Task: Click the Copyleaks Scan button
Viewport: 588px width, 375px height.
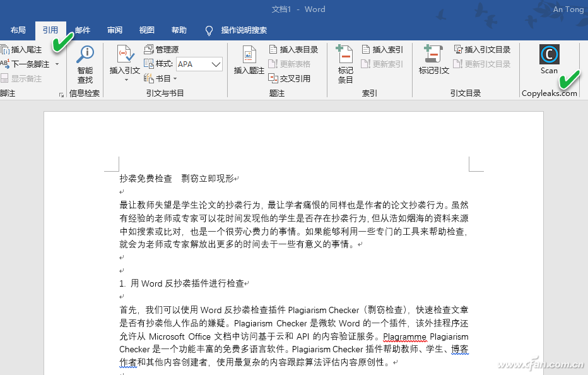Action: (550, 59)
